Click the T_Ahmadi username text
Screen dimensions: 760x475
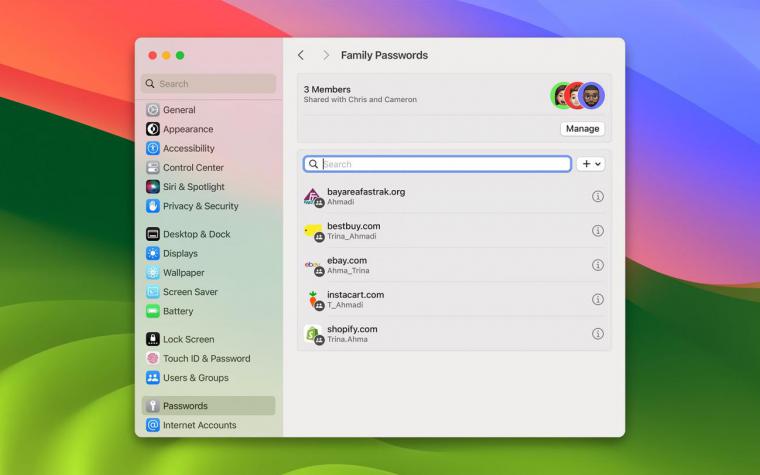pyautogui.click(x=345, y=305)
